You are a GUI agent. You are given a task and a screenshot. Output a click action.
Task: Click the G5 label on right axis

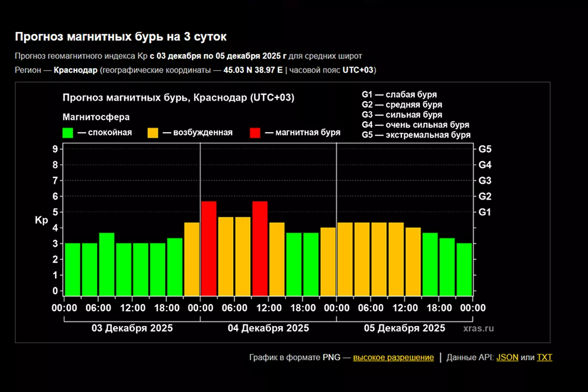(x=485, y=149)
